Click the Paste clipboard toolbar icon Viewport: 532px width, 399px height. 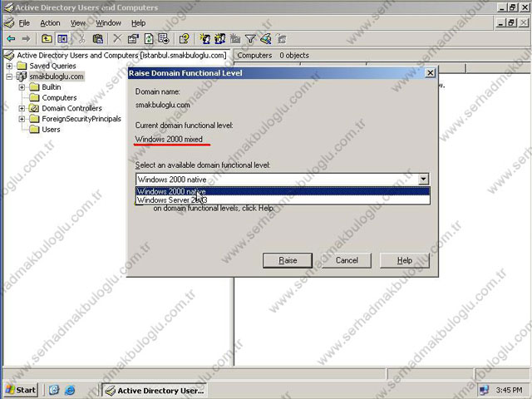coord(98,39)
